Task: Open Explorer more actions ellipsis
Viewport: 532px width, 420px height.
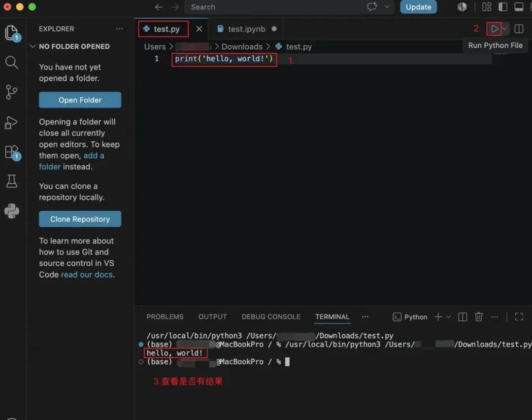Action: [119, 29]
